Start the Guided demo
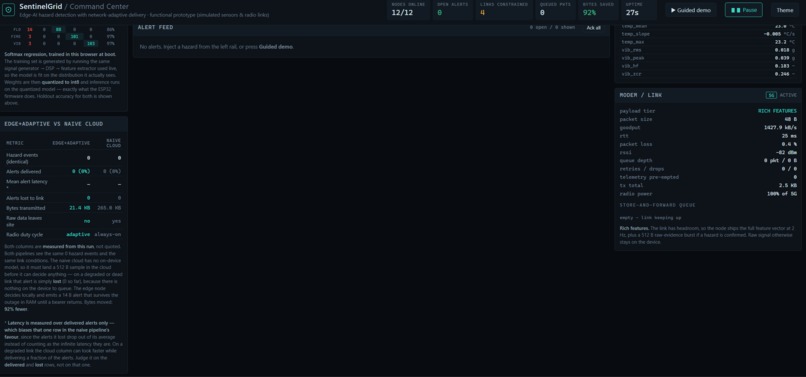 point(690,10)
